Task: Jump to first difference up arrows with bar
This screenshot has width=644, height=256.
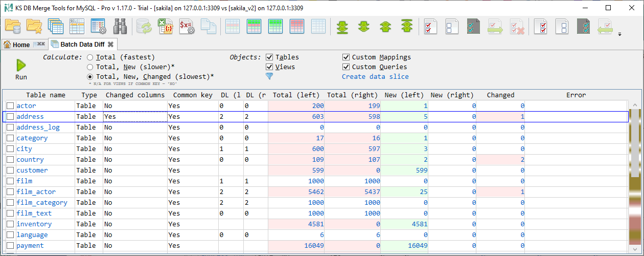Action: pyautogui.click(x=407, y=26)
